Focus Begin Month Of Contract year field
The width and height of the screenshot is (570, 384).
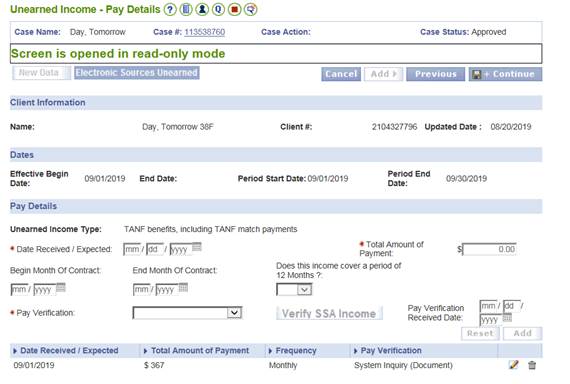pyautogui.click(x=45, y=289)
